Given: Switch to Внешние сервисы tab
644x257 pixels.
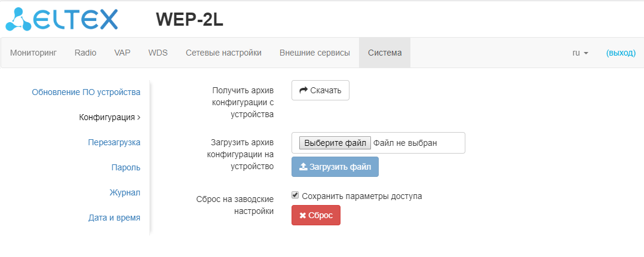Looking at the screenshot, I should tap(315, 53).
